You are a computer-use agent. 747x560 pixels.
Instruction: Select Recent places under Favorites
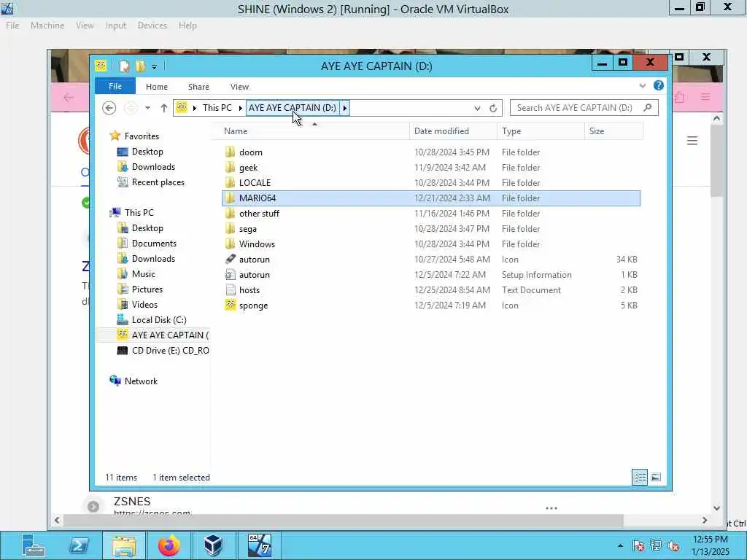(158, 182)
